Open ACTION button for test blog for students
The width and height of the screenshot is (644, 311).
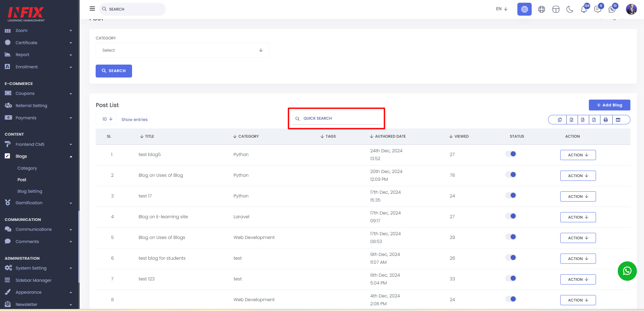[x=578, y=259]
